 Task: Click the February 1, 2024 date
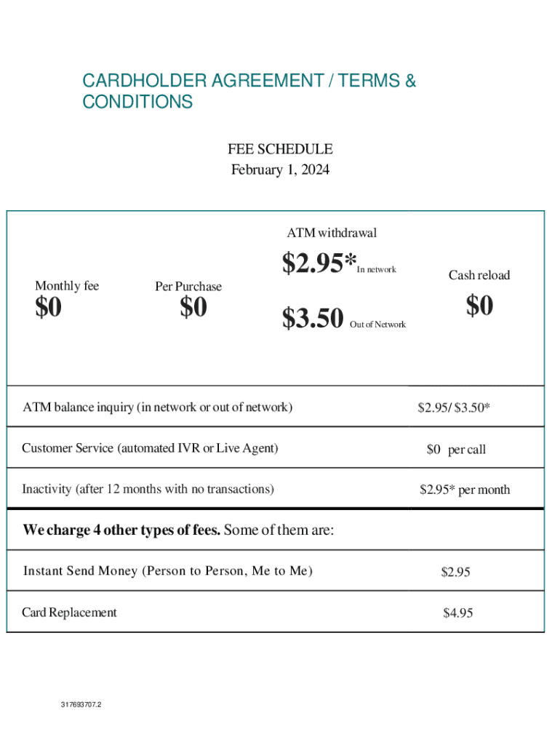[x=280, y=170]
